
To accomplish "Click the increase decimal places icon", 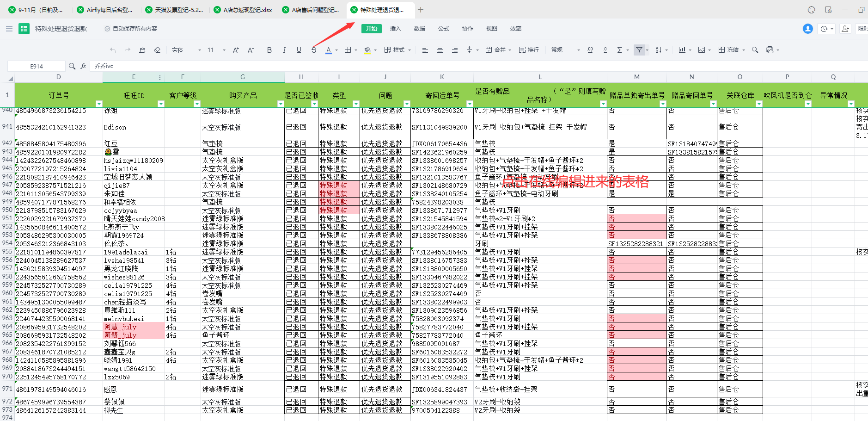I will [x=590, y=50].
